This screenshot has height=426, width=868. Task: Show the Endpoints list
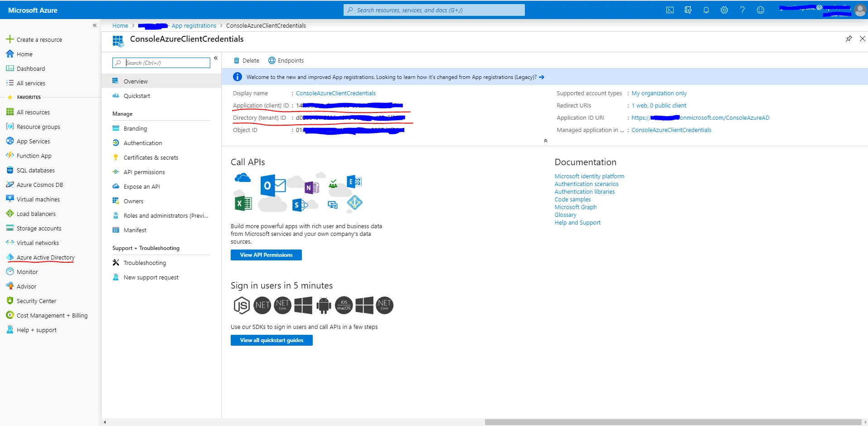click(286, 60)
